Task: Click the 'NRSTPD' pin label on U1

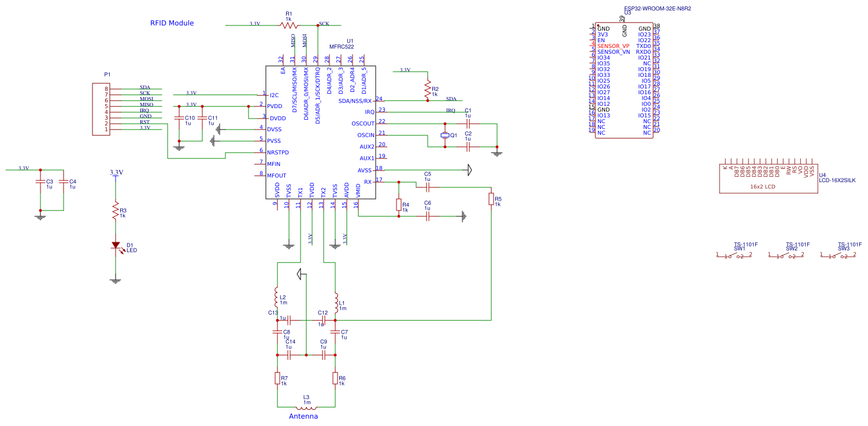Action: click(x=278, y=153)
